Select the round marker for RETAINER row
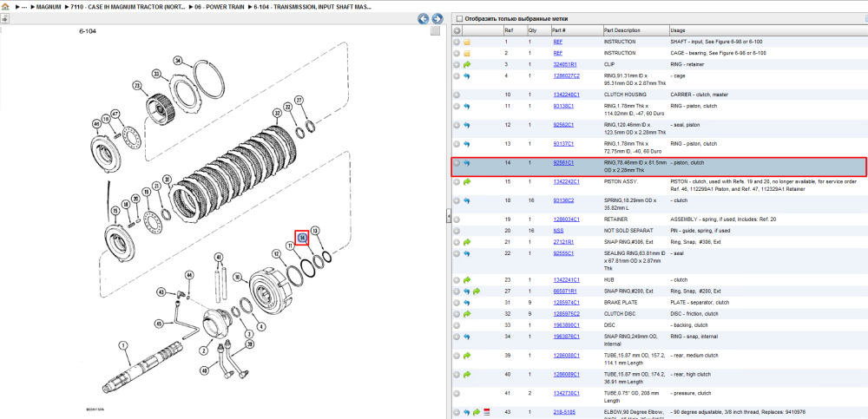This screenshot has height=419, width=868. [457, 219]
